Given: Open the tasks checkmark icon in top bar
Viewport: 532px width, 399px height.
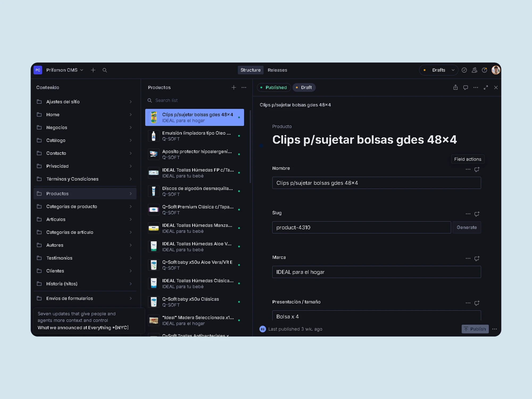Looking at the screenshot, I should point(464,70).
